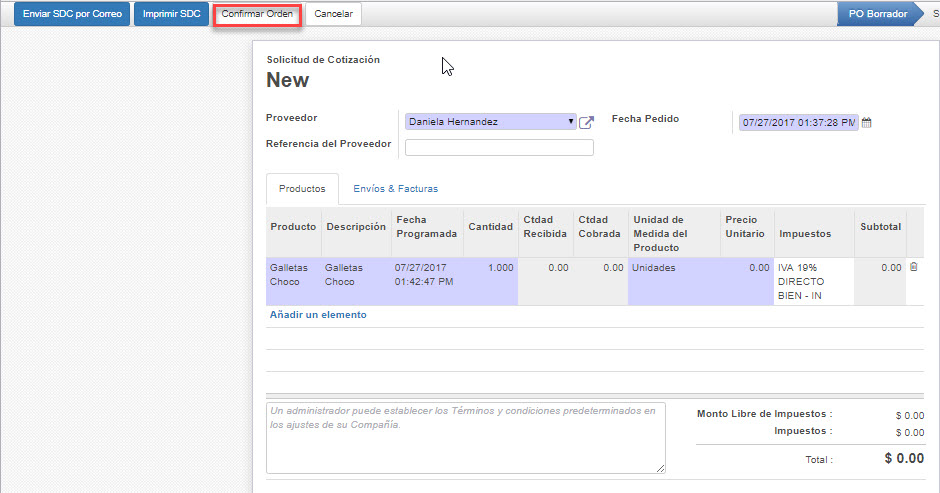Edit the IVA 19% Impuestos cell

(814, 281)
